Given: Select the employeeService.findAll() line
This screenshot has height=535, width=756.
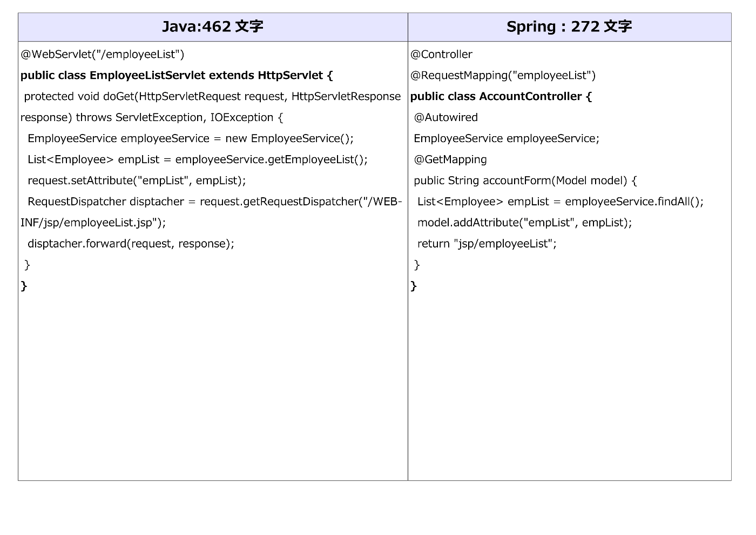Looking at the screenshot, I should [561, 202].
